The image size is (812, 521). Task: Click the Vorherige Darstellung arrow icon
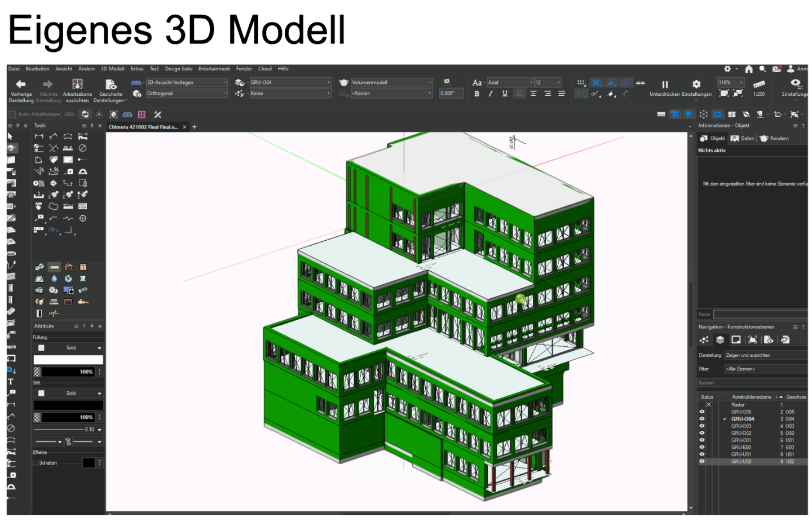tap(21, 84)
